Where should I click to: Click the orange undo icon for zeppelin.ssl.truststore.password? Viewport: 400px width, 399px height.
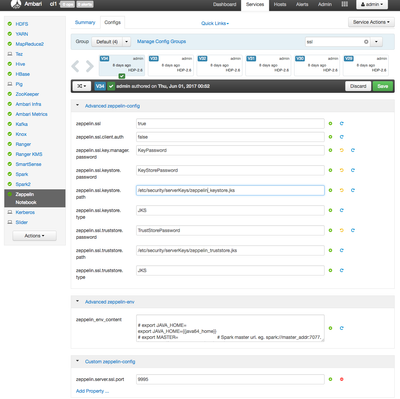341,230
